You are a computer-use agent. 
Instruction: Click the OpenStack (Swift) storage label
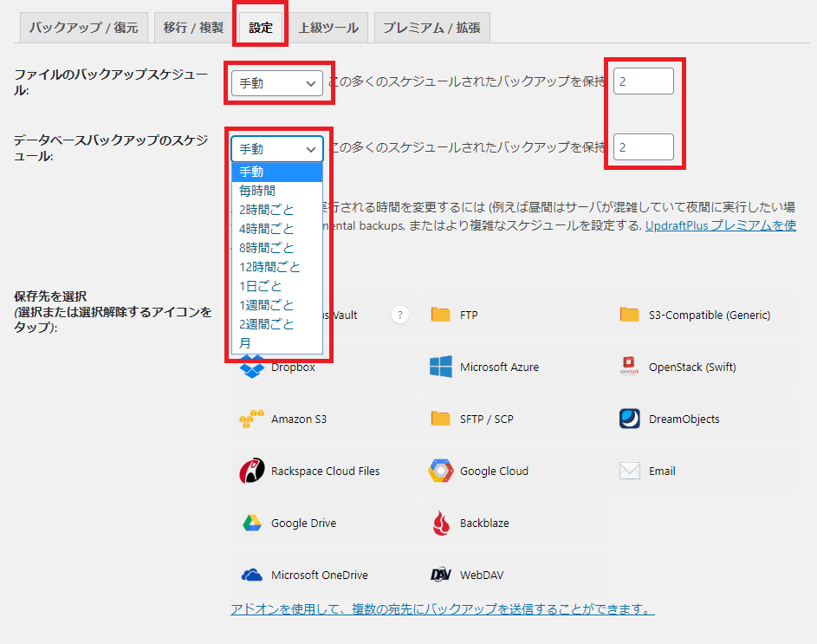(x=692, y=368)
